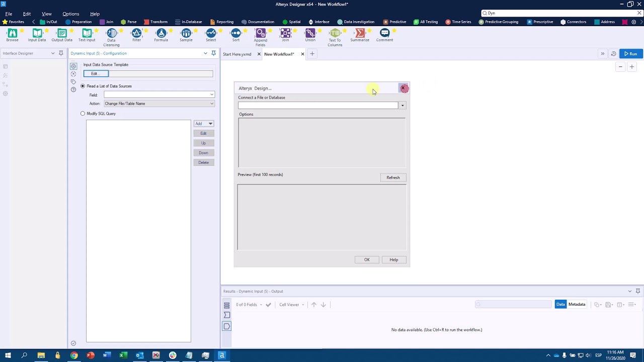Screen dimensions: 644x362
Task: Toggle Metadata view in Results panel
Action: point(577,304)
